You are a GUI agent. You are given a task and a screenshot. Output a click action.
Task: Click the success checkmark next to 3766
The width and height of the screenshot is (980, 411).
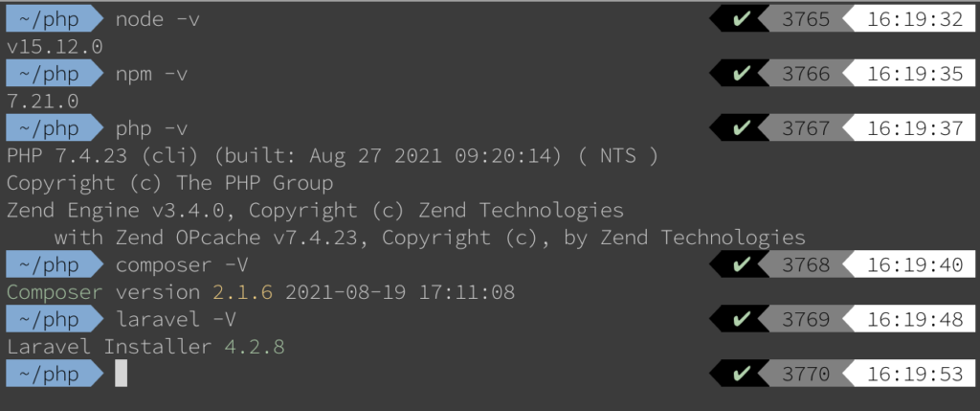click(741, 73)
